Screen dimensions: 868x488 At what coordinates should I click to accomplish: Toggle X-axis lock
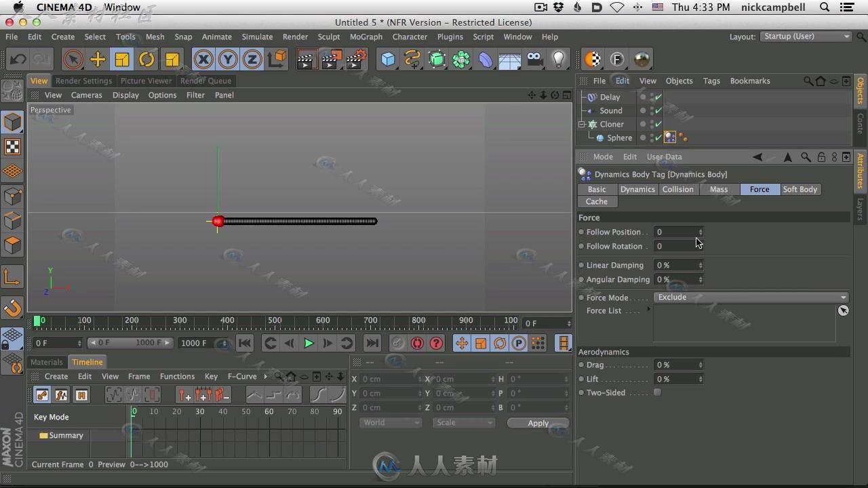point(203,60)
